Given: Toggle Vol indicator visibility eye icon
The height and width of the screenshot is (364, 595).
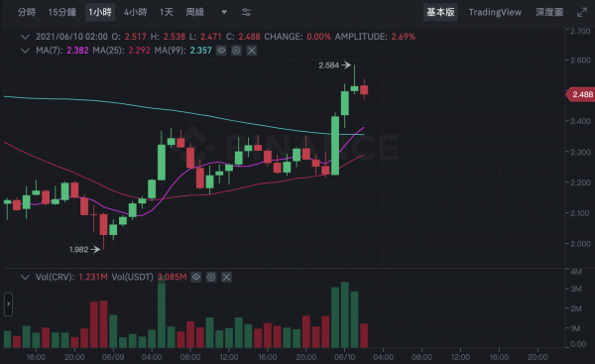Looking at the screenshot, I should click(195, 277).
